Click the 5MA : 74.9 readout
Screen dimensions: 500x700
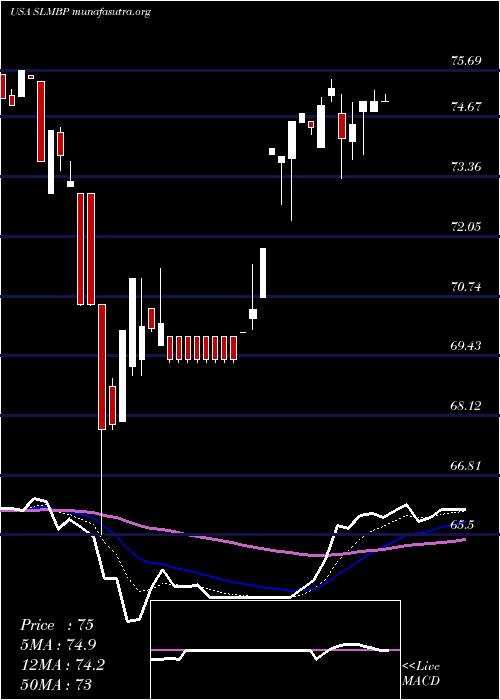58,645
